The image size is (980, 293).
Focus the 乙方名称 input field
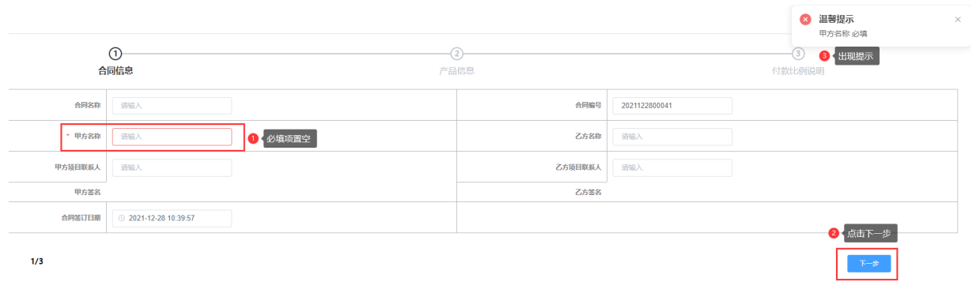click(672, 137)
